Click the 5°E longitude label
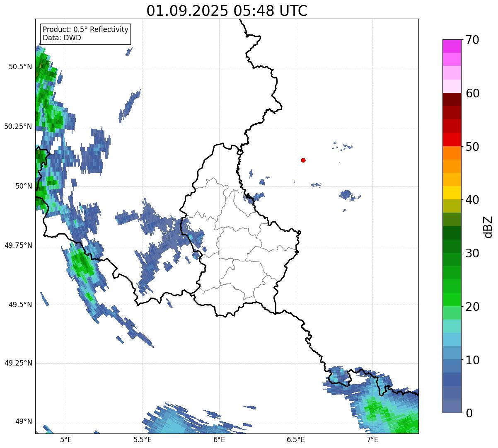 coord(66,440)
